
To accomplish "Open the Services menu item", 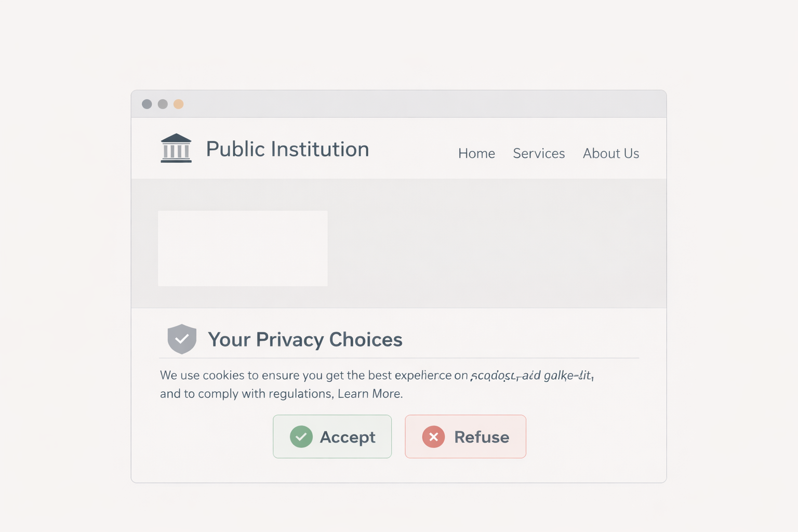I will (x=539, y=153).
